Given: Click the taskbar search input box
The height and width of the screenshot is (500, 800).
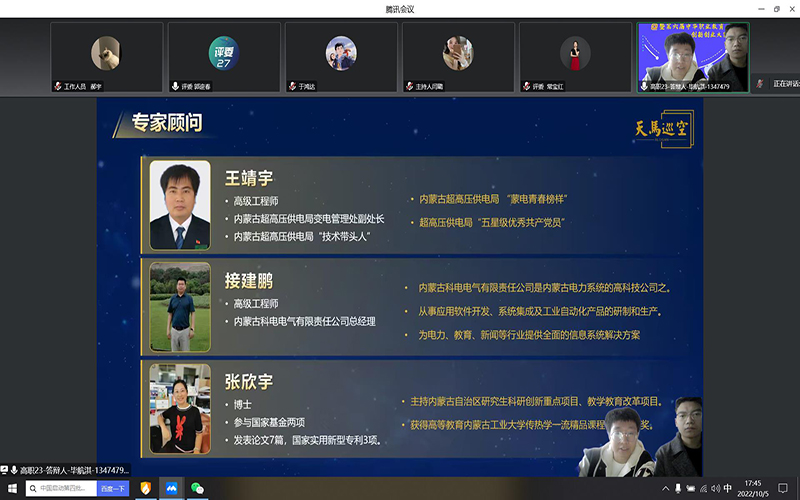Looking at the screenshot, I should [x=62, y=488].
